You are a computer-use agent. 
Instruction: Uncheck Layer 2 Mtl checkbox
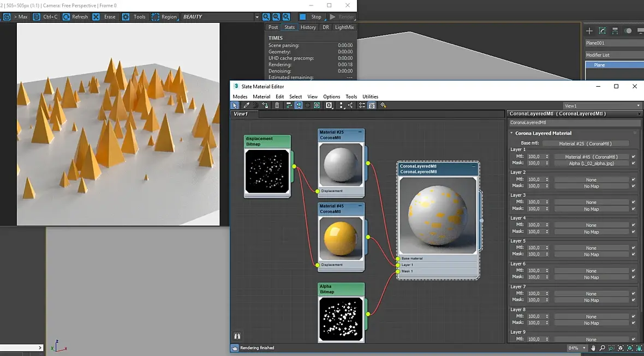(x=634, y=179)
